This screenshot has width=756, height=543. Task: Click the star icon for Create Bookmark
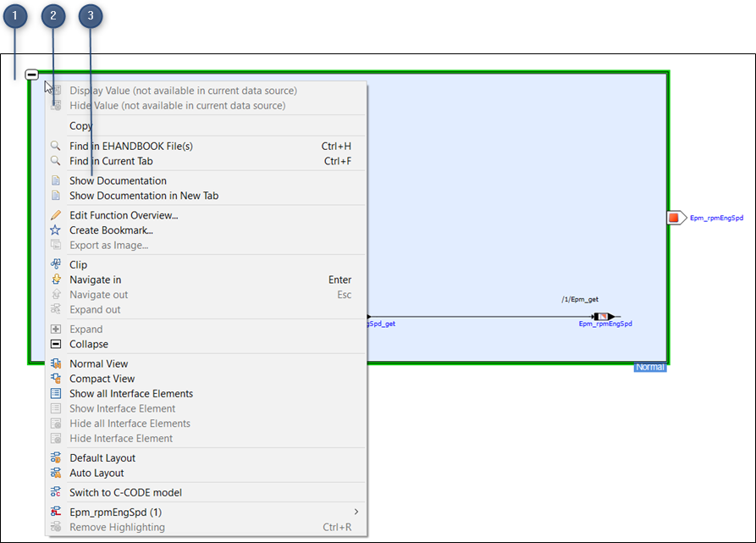pos(56,230)
